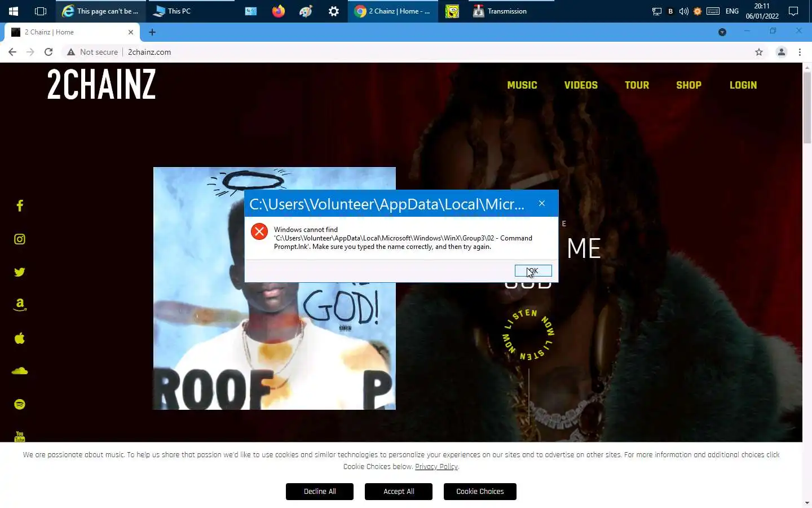Open the Instagram icon in the sidebar
812x508 pixels.
(20, 239)
